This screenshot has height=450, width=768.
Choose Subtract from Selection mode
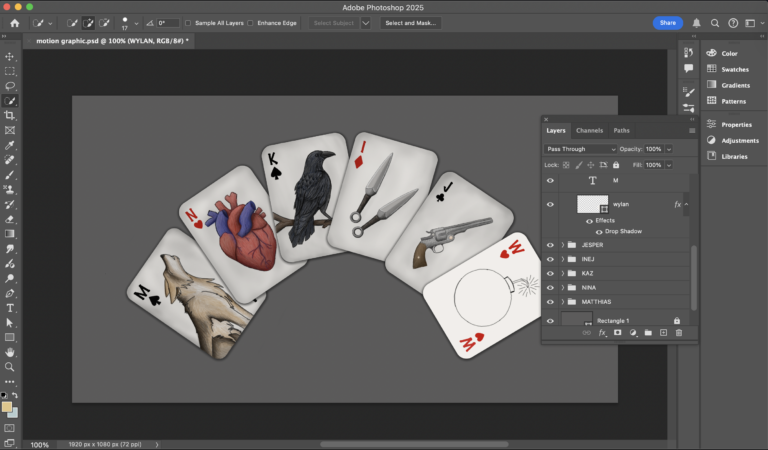pos(104,23)
